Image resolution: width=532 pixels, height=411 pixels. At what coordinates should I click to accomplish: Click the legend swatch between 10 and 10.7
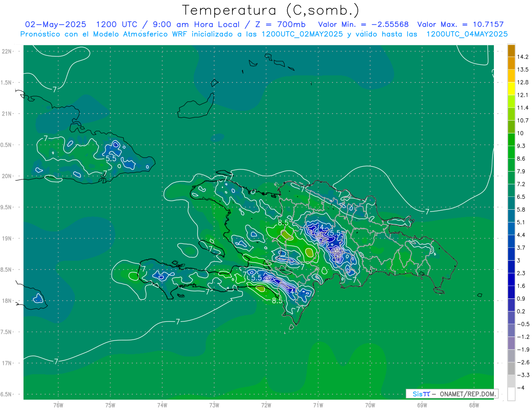click(511, 127)
